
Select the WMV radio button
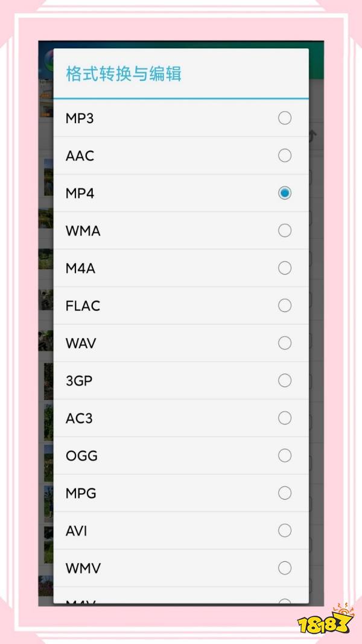285,568
